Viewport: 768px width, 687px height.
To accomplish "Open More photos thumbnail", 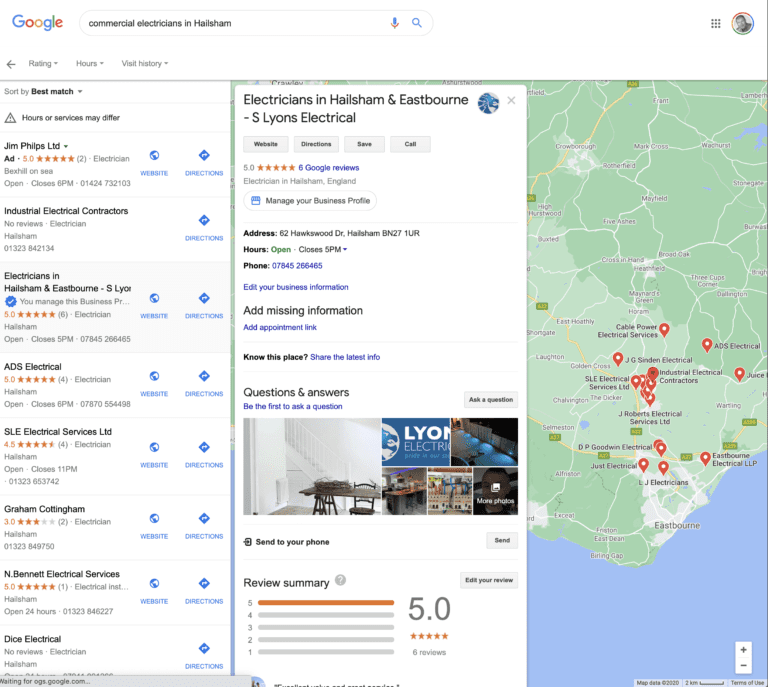I will [x=496, y=491].
